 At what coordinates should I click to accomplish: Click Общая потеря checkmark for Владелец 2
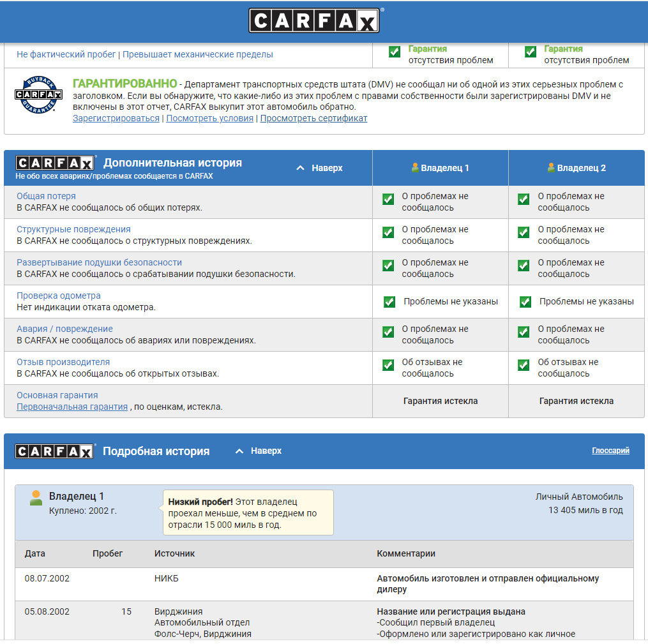[x=524, y=199]
